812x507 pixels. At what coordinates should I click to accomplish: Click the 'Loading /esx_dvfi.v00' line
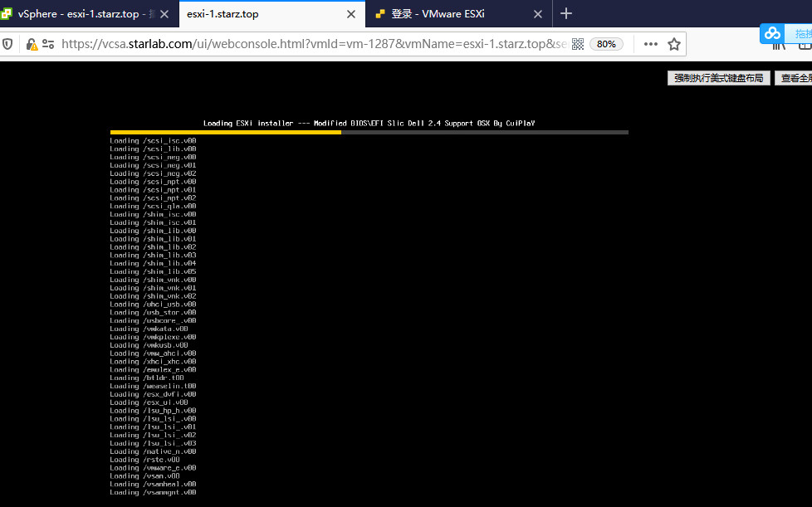(153, 394)
